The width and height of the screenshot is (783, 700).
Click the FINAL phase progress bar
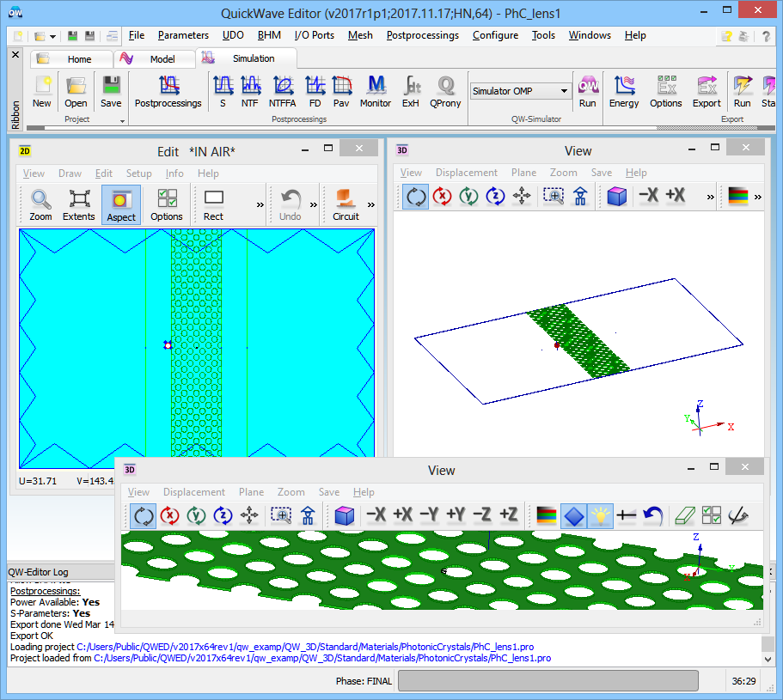point(547,681)
